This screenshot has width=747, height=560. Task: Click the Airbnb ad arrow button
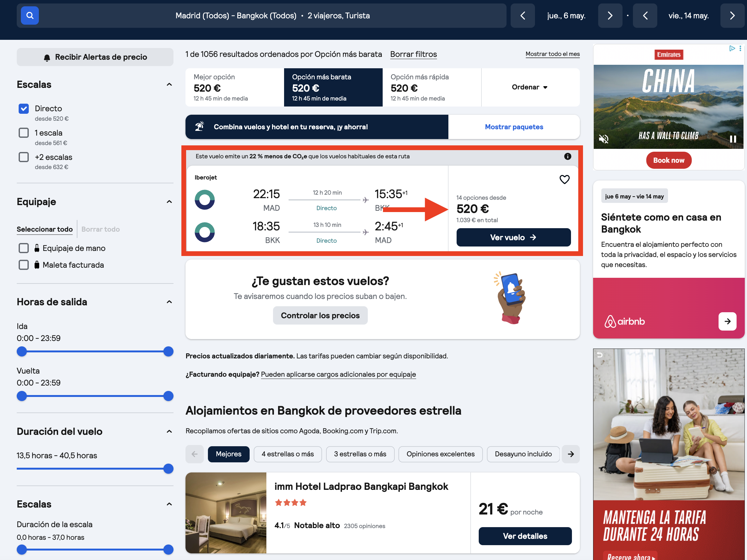tap(727, 321)
